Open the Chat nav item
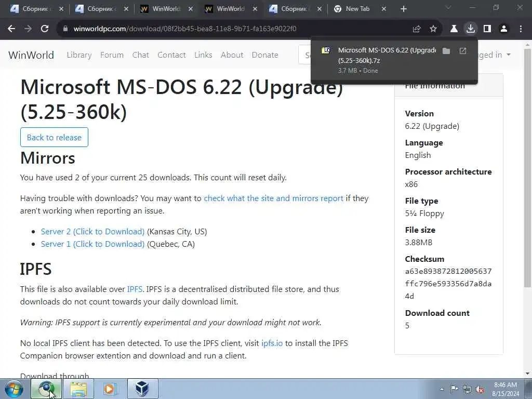The height and width of the screenshot is (399, 532). coord(140,55)
